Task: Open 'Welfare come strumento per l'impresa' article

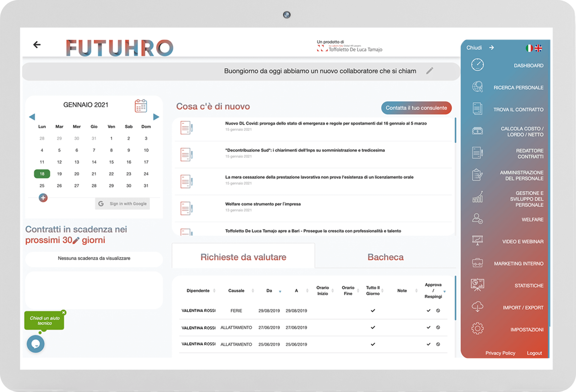Action: point(263,204)
